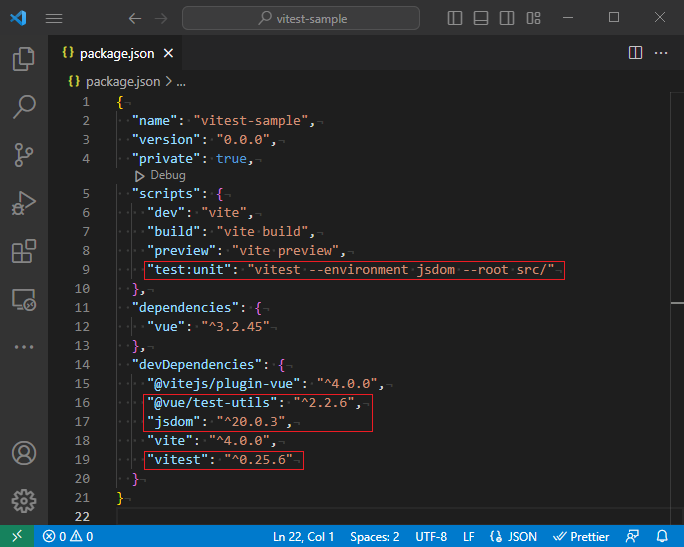Open the Manage gear settings icon
684x547 pixels.
[24, 500]
